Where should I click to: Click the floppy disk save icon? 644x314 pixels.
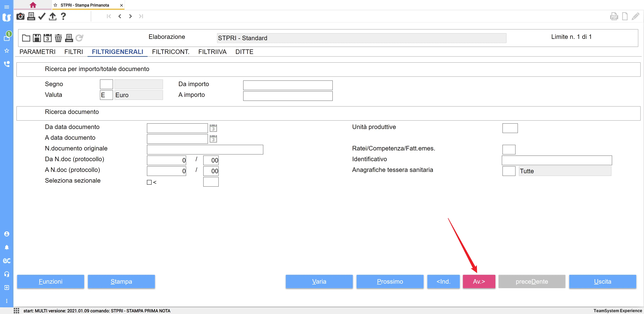pos(37,38)
